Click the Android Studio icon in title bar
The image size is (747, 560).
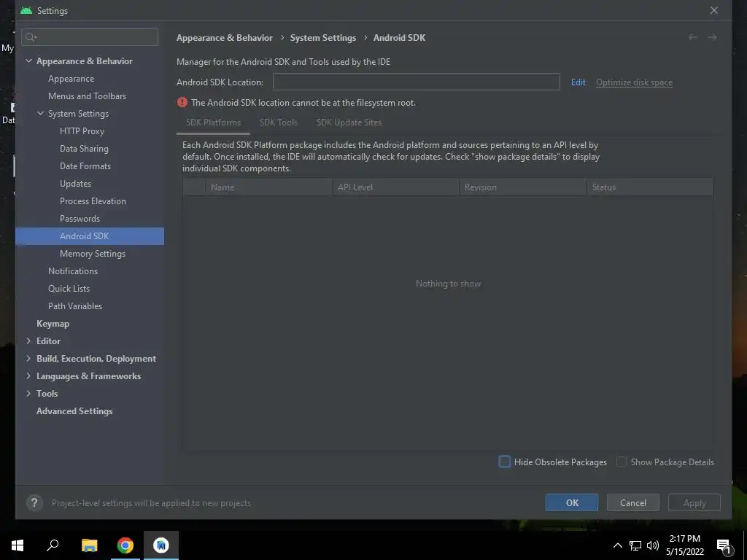(26, 10)
